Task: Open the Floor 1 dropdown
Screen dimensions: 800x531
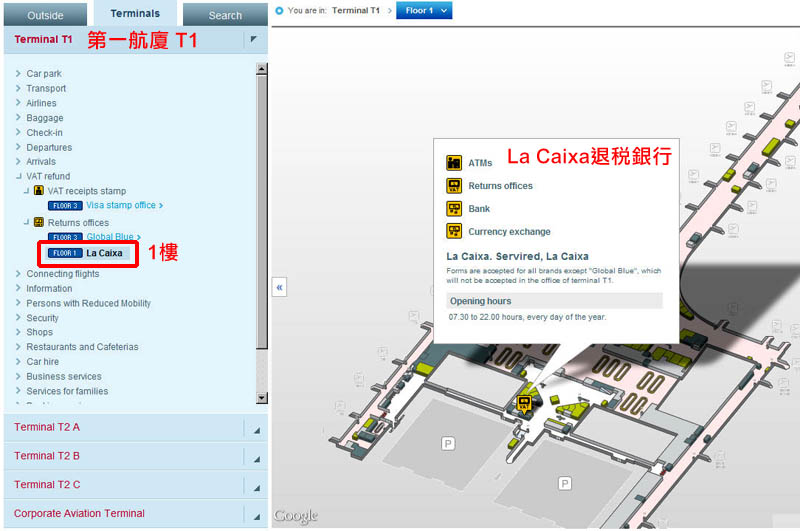Action: tap(424, 10)
